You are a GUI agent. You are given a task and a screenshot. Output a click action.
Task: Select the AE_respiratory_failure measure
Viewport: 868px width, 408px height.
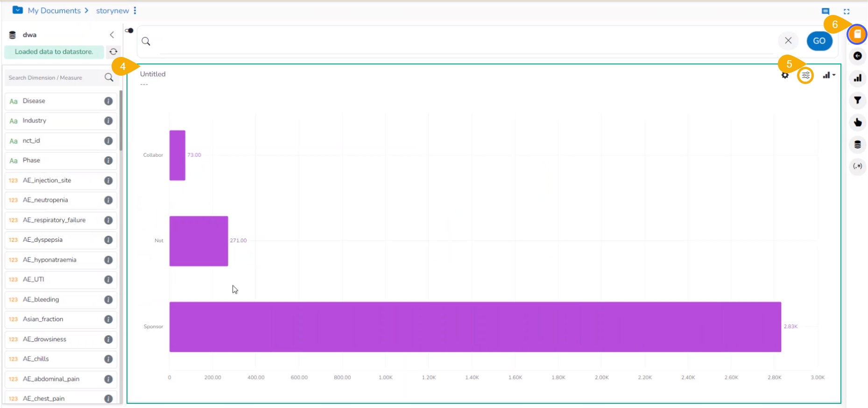pyautogui.click(x=61, y=220)
